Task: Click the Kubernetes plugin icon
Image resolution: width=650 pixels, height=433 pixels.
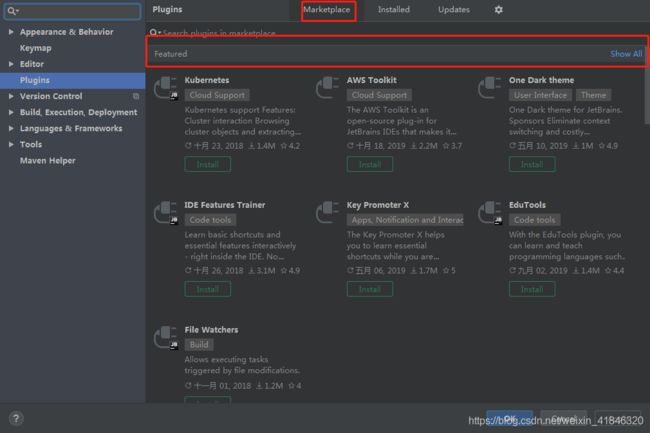Action: point(166,88)
